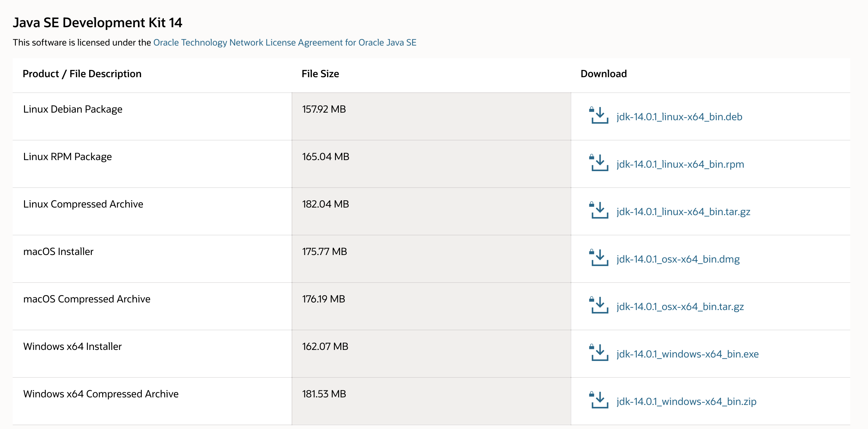The height and width of the screenshot is (429, 868).
Task: Click download icon for macOS .dmg installer
Action: 599,258
